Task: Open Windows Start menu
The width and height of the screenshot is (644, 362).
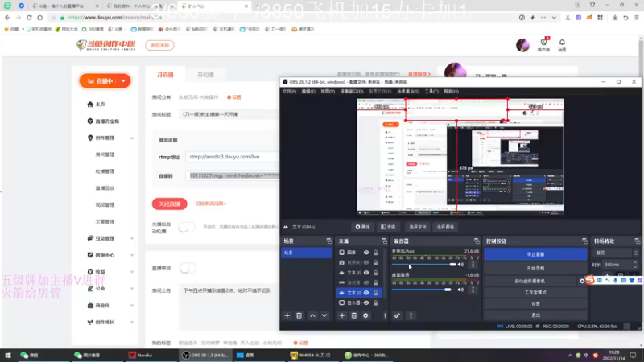Action: point(7,356)
